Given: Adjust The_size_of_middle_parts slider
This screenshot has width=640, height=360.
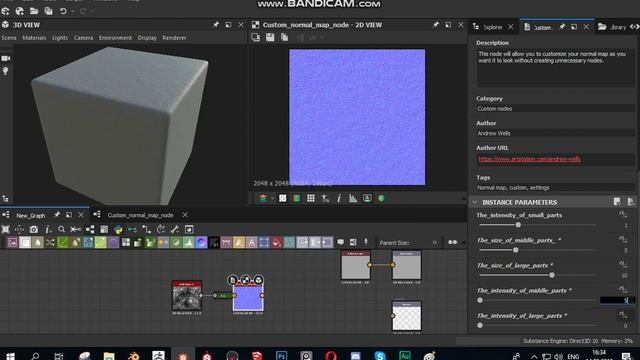Looking at the screenshot, I should (x=537, y=250).
